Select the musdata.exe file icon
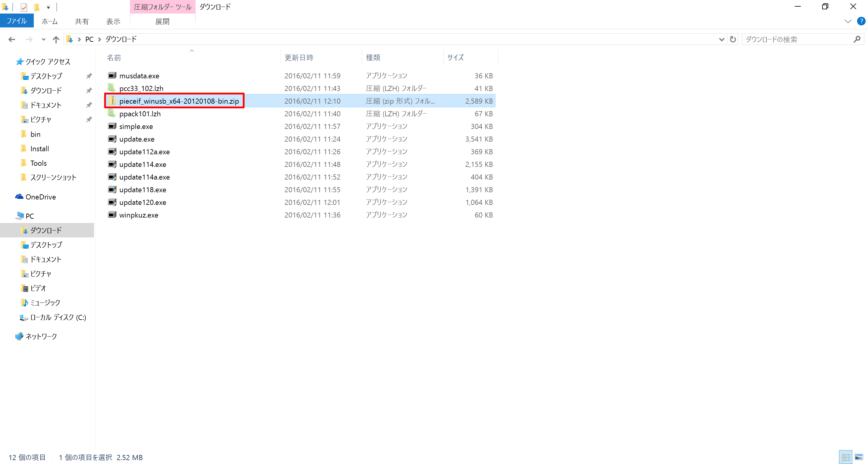 (x=112, y=75)
